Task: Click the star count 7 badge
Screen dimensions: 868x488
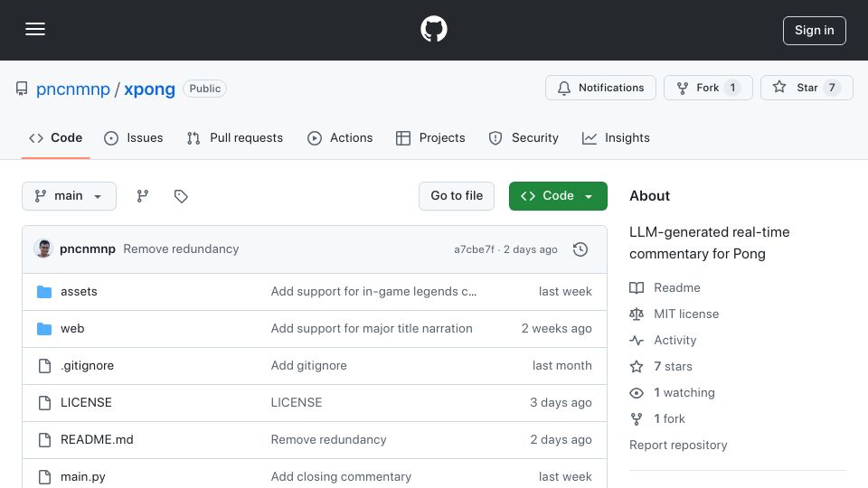Action: click(x=832, y=88)
